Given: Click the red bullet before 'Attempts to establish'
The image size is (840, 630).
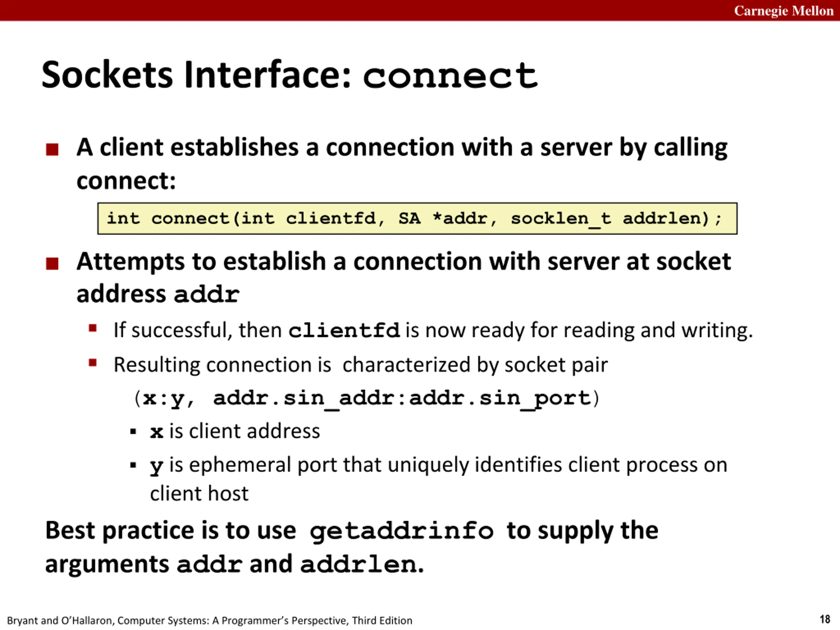Looking at the screenshot, I should point(52,263).
